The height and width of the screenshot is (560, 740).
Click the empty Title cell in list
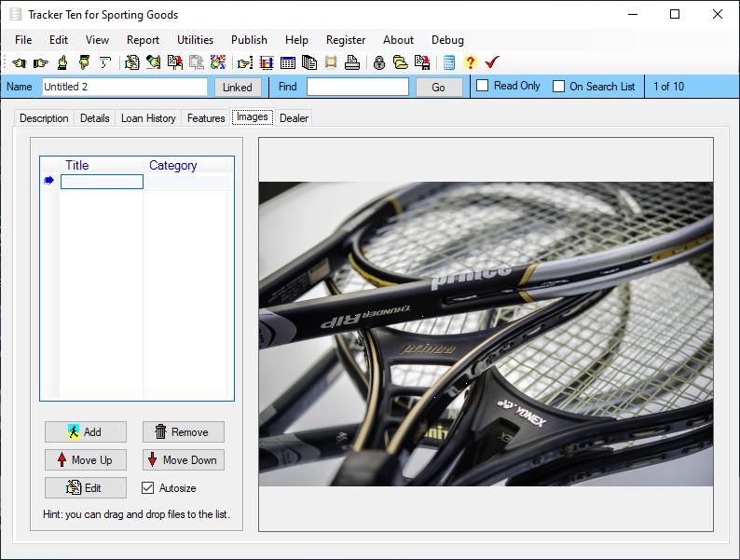click(102, 182)
